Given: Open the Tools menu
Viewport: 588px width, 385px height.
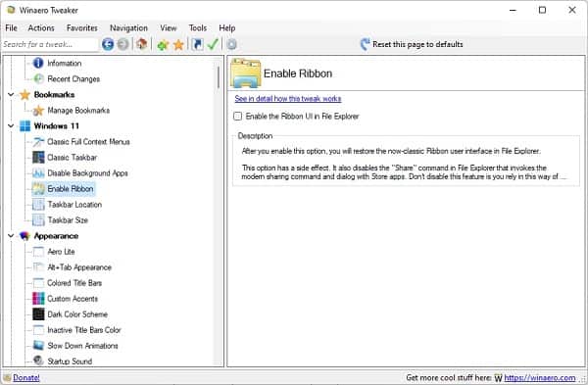Looking at the screenshot, I should [198, 28].
